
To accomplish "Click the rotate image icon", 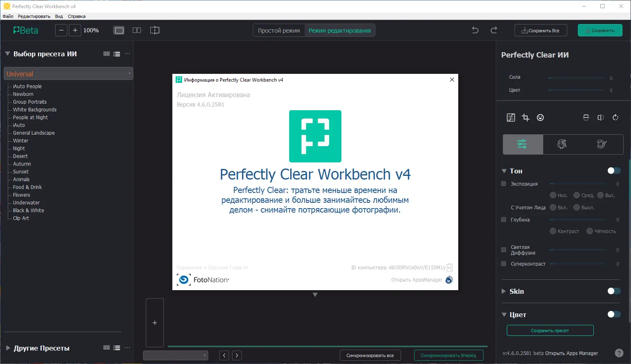I will tap(615, 118).
